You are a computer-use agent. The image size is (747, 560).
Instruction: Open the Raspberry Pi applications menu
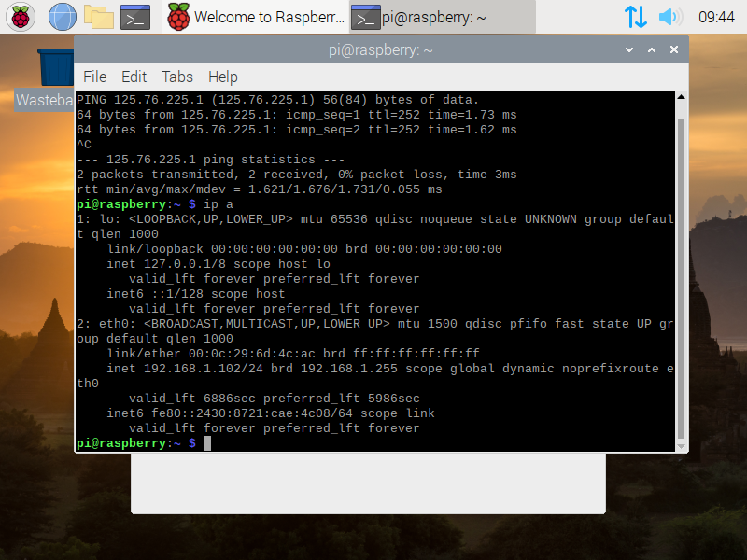[x=21, y=16]
